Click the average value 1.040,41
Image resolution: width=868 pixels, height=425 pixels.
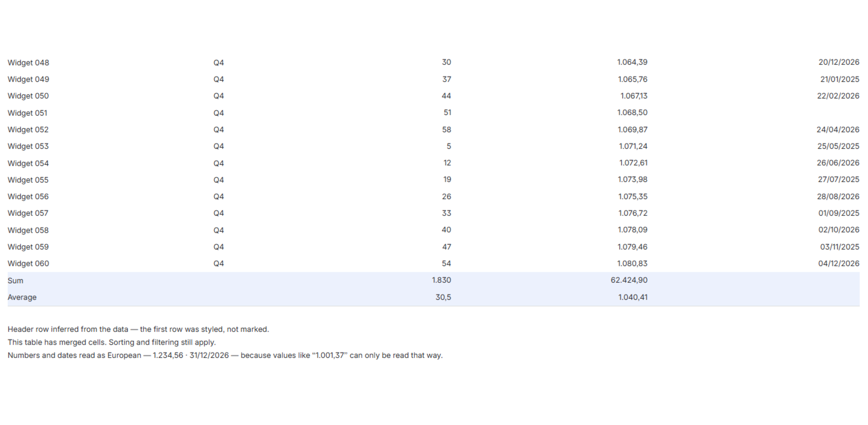point(633,297)
